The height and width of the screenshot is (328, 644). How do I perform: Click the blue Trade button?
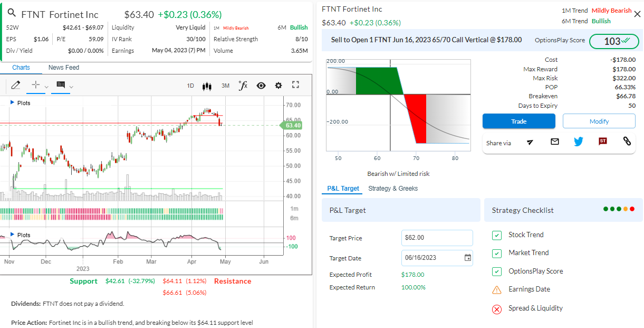point(519,121)
